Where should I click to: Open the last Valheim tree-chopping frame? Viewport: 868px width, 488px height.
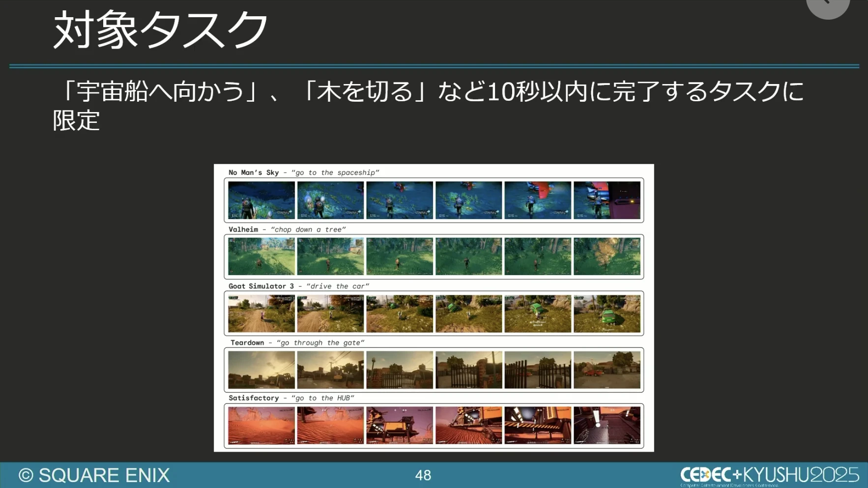[607, 257]
